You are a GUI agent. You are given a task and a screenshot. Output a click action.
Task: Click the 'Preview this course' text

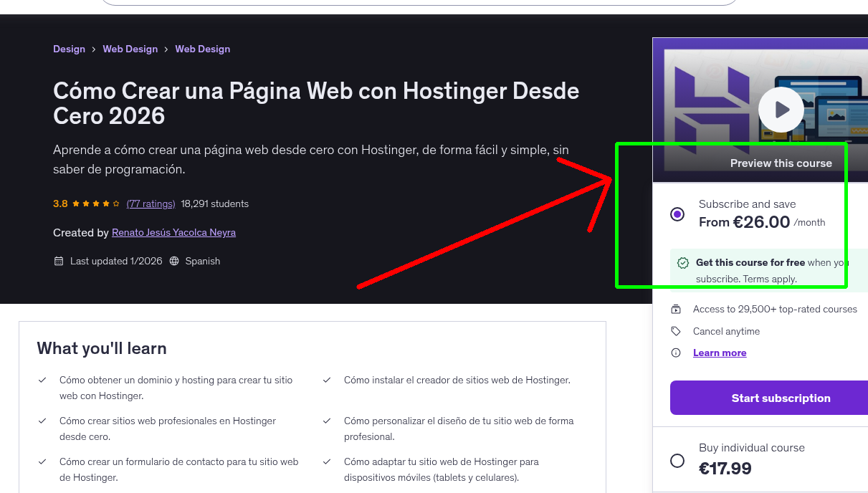(781, 163)
